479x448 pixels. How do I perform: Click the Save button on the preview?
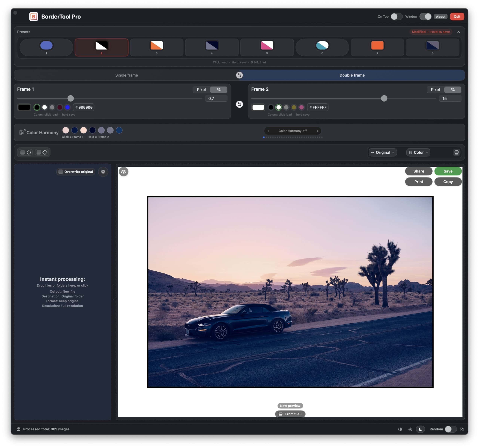coord(448,171)
